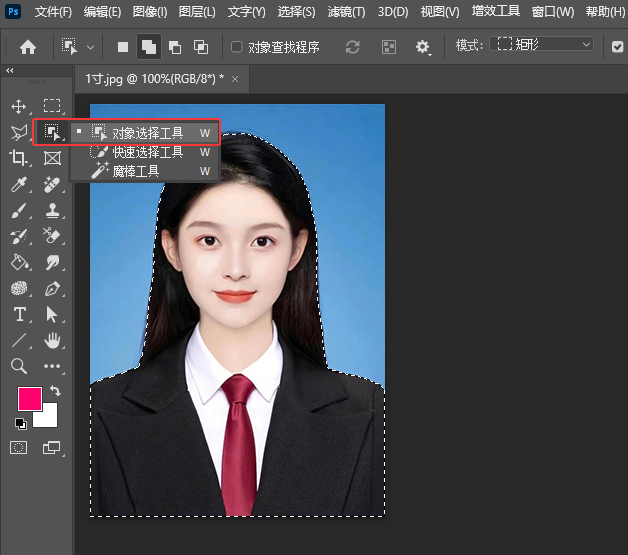Select the Crop tool
The height and width of the screenshot is (555, 628).
click(x=18, y=158)
